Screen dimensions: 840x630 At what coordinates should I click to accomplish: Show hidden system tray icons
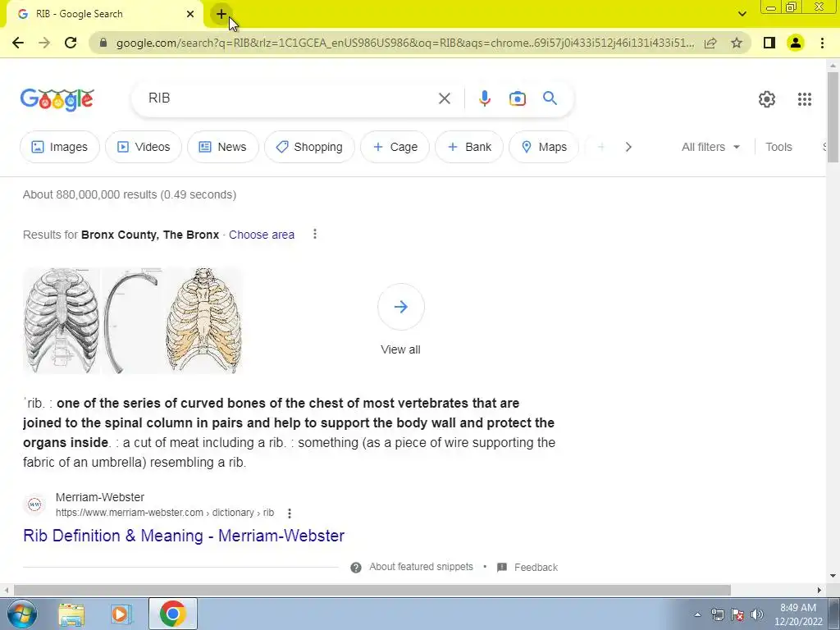[697, 614]
